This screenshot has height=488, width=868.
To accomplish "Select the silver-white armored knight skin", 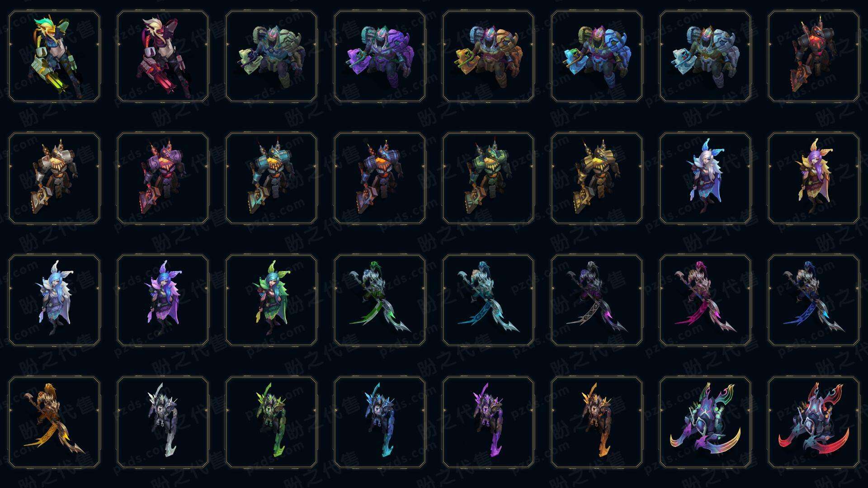I will click(163, 422).
